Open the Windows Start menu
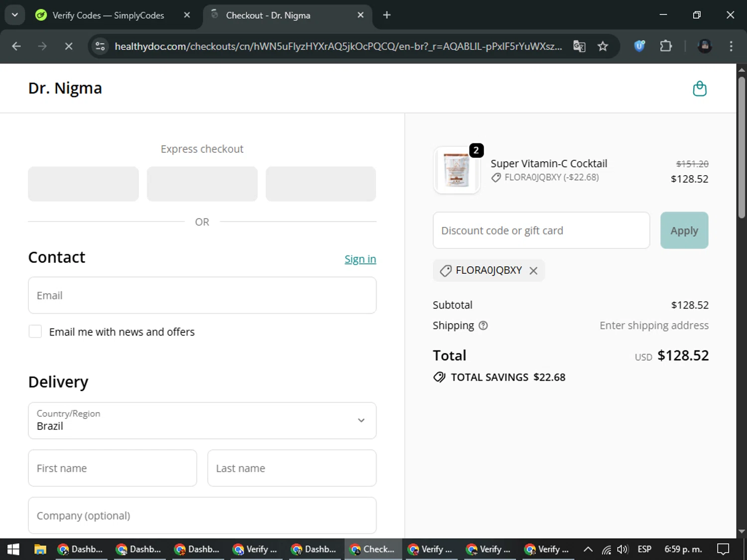Viewport: 747px width, 560px height. pyautogui.click(x=13, y=549)
